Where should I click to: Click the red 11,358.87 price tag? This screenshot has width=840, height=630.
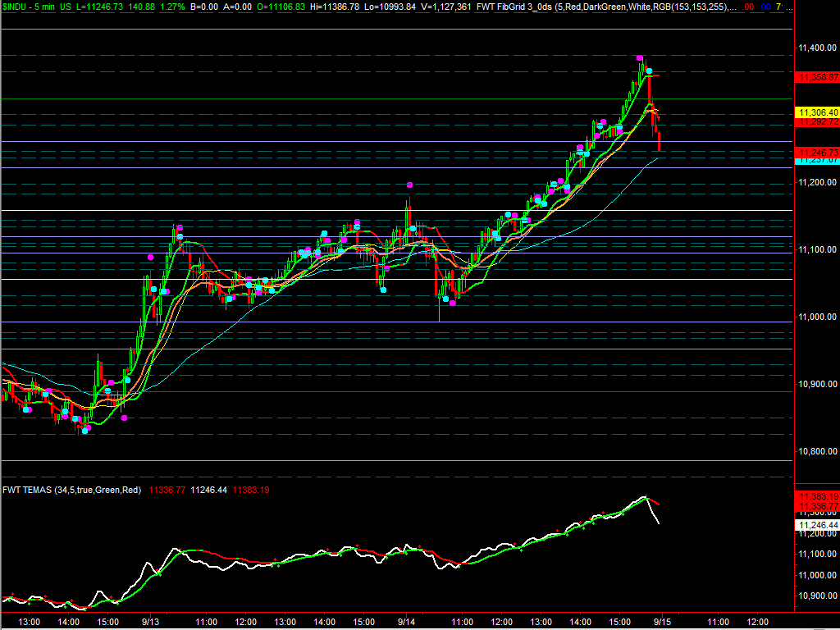[x=817, y=76]
